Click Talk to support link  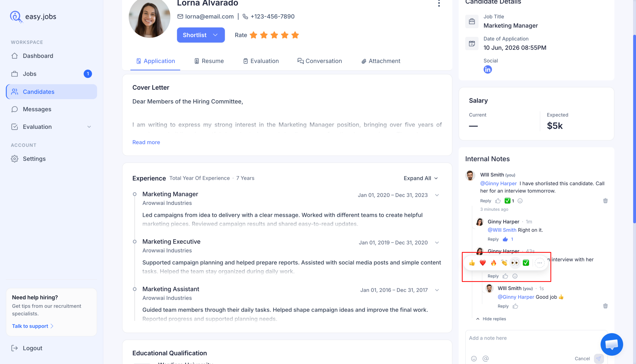point(33,326)
